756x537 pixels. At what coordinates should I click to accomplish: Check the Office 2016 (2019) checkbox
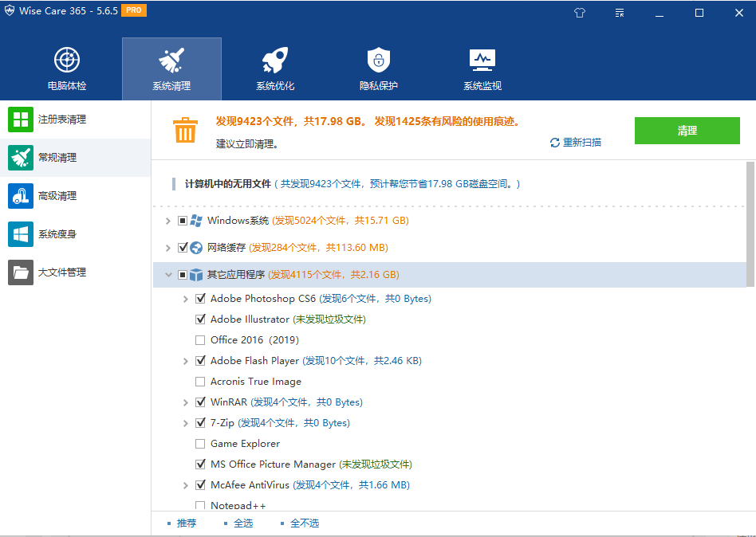(x=200, y=339)
